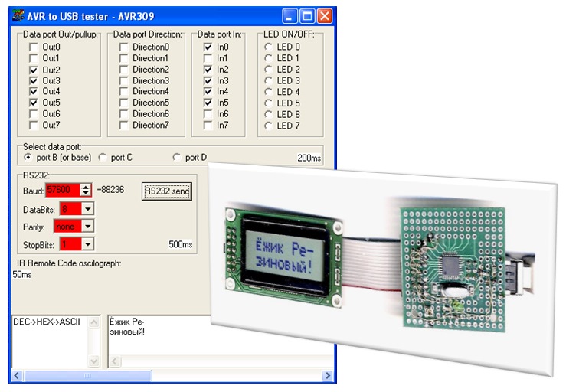Click the In6 checkbox
Viewport: 566px width, 392px height.
pyautogui.click(x=208, y=114)
